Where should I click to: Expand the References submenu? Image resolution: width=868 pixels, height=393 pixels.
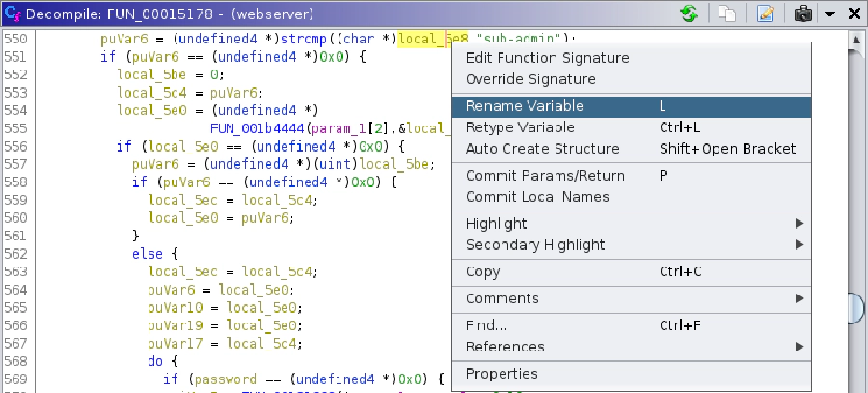[x=632, y=347]
